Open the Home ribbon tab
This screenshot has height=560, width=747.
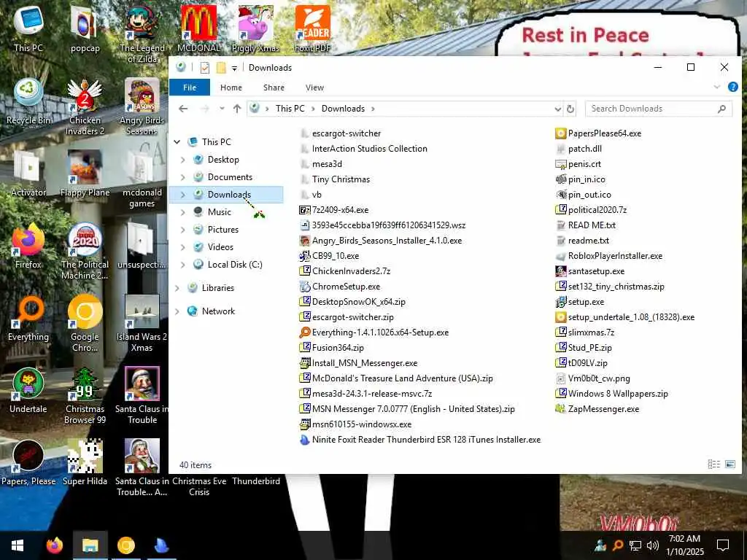point(231,87)
